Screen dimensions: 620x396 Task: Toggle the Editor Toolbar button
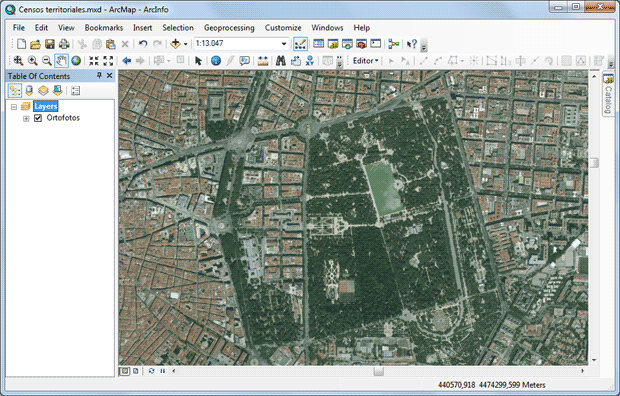pyautogui.click(x=300, y=44)
